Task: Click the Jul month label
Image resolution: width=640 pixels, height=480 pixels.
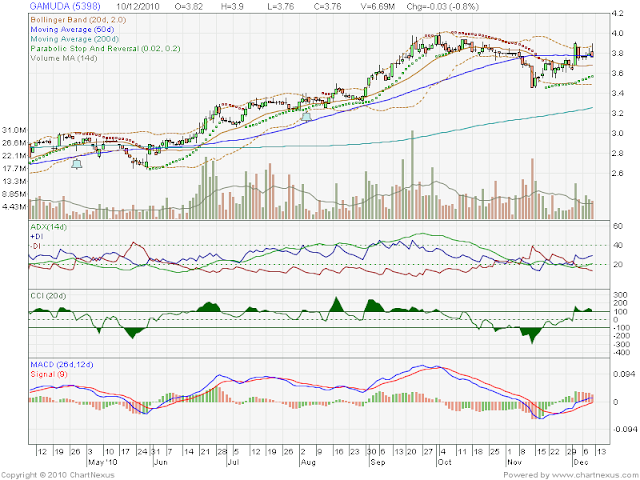Action: pos(233,462)
